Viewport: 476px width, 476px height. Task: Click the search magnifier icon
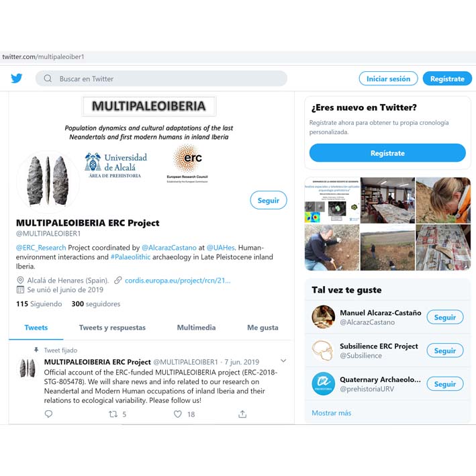point(48,79)
